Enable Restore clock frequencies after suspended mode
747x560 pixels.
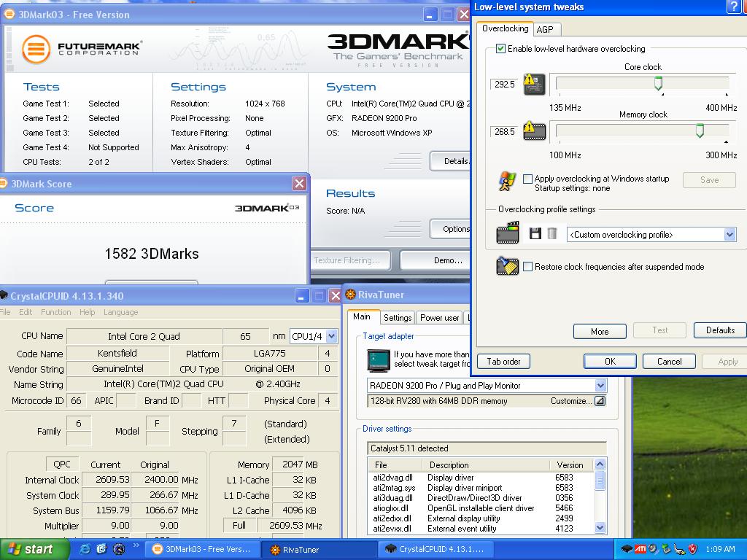[527, 267]
